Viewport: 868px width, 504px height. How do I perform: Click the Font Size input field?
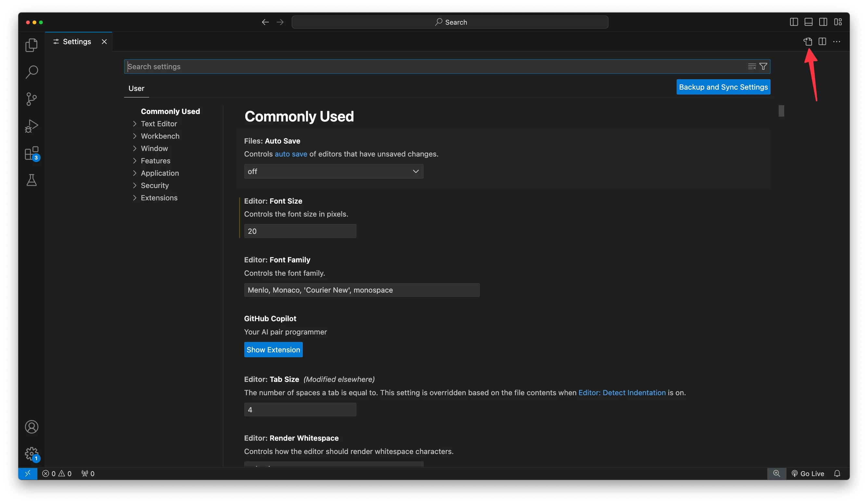pyautogui.click(x=300, y=231)
